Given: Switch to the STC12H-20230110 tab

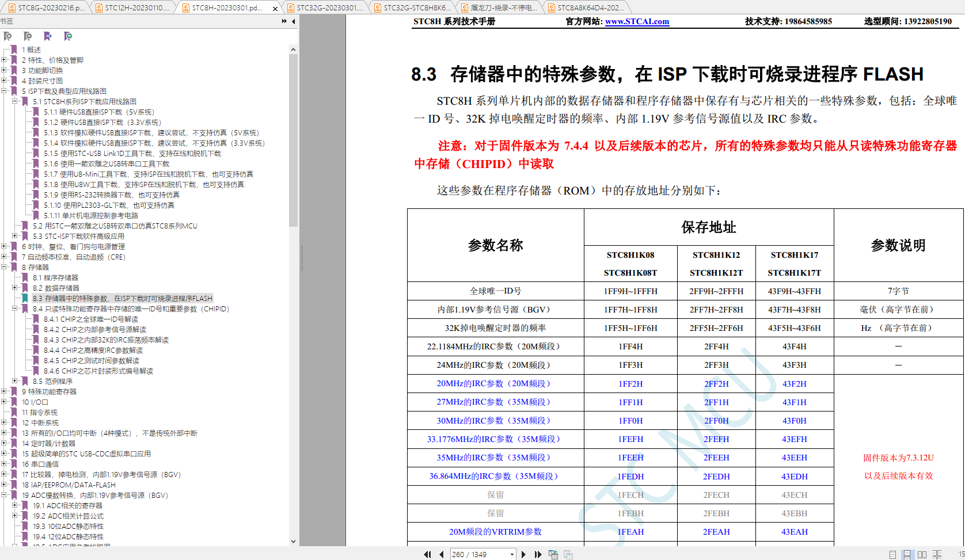Looking at the screenshot, I should 134,8.
